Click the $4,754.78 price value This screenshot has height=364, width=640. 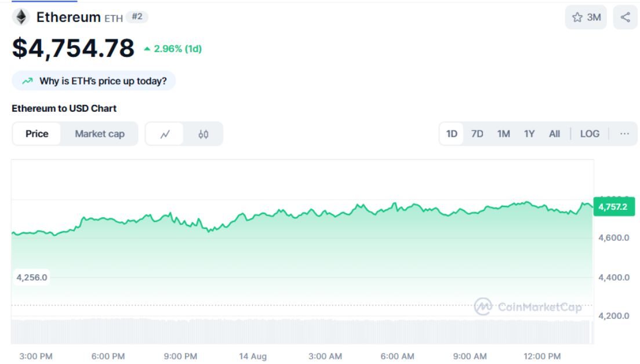tap(73, 48)
